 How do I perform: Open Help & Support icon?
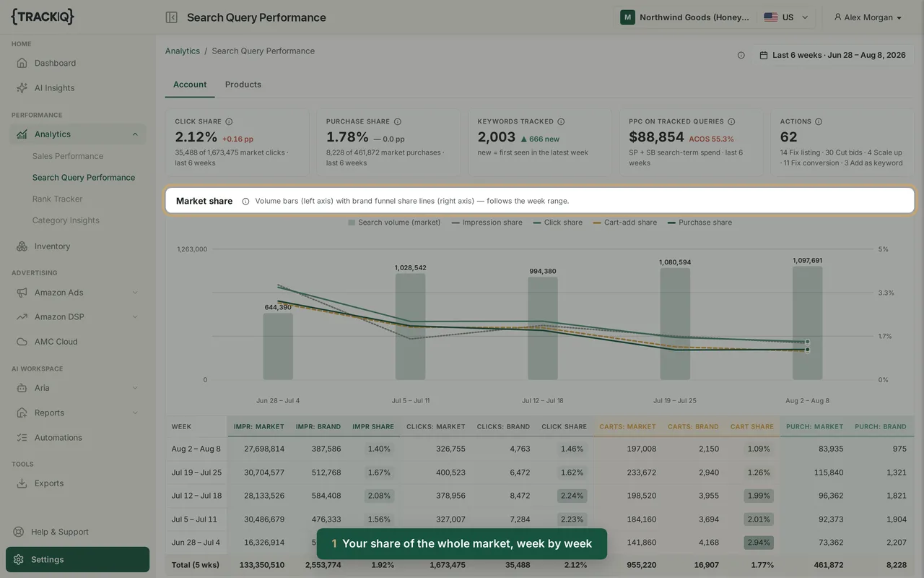19,532
